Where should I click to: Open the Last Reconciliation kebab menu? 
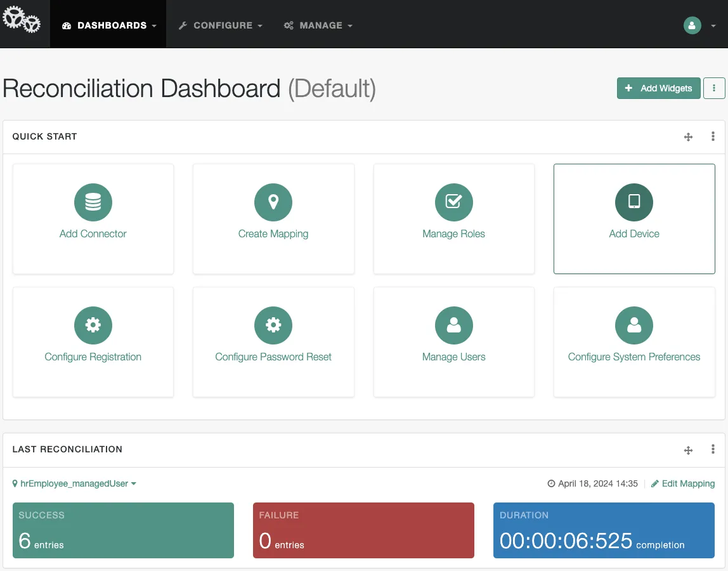(x=712, y=449)
